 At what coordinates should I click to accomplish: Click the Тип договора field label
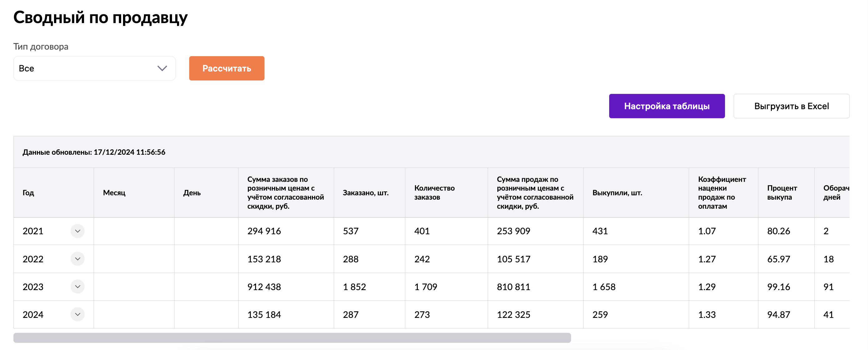pyautogui.click(x=41, y=46)
